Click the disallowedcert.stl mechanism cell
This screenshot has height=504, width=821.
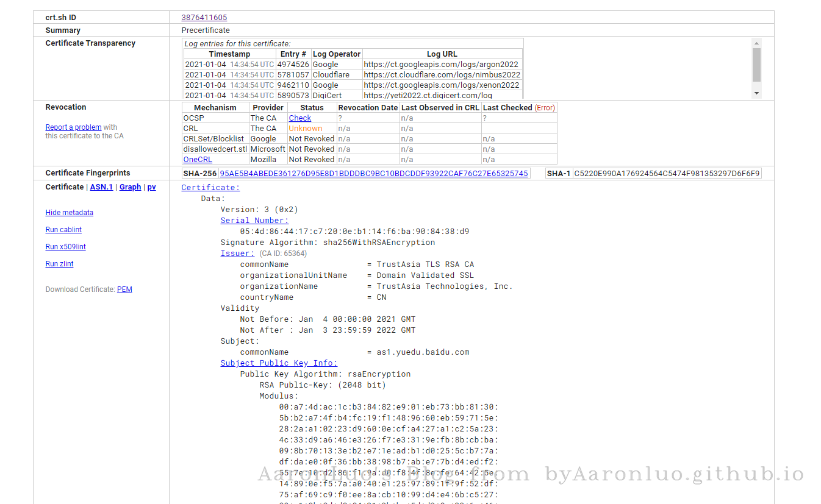click(215, 149)
